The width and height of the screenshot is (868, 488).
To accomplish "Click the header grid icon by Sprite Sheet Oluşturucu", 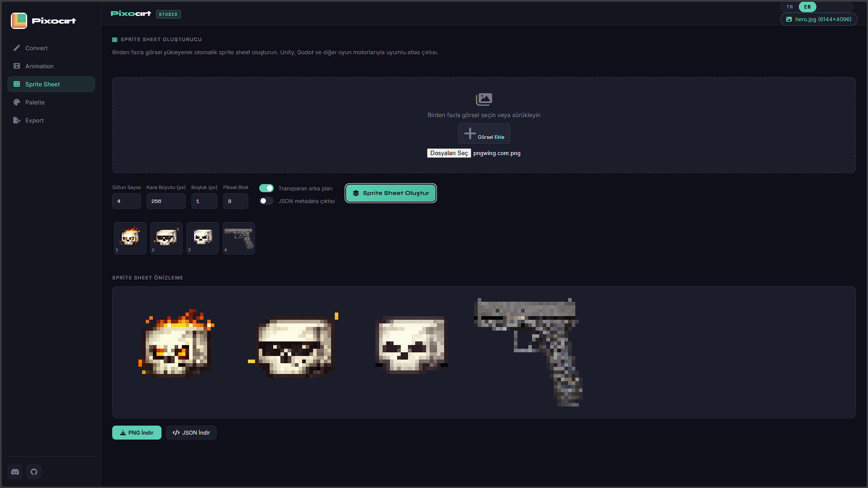I will point(114,40).
